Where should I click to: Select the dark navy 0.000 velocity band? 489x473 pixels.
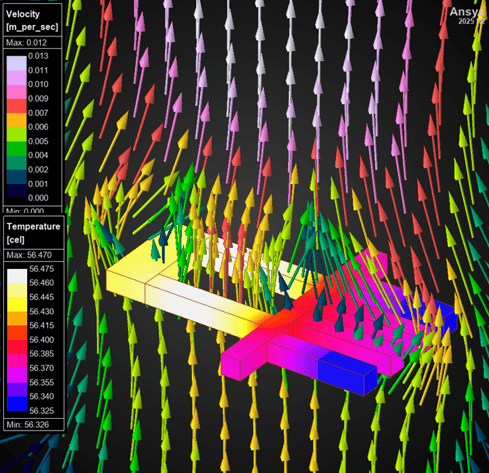pos(16,191)
